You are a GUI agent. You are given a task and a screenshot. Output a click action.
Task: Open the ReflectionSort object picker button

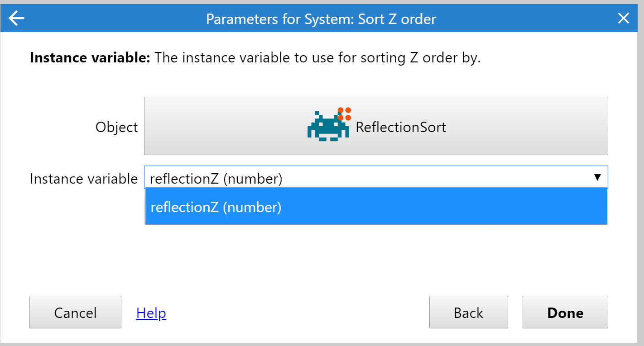click(376, 126)
